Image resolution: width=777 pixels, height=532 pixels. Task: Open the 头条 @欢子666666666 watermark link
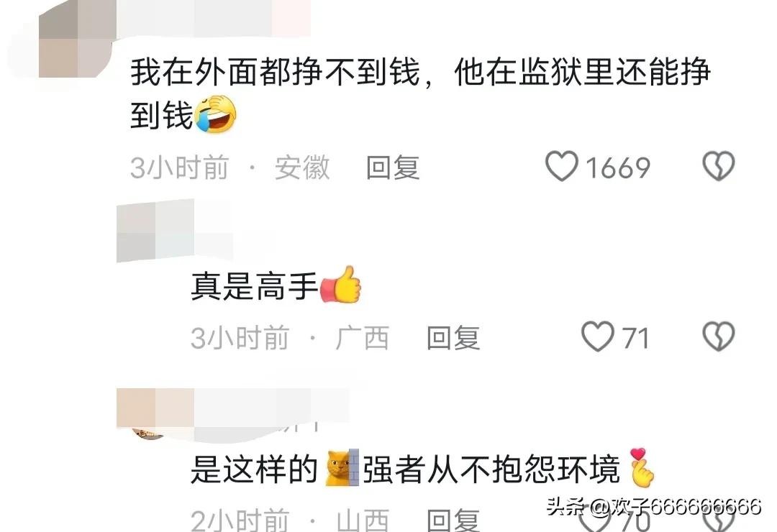(x=654, y=507)
